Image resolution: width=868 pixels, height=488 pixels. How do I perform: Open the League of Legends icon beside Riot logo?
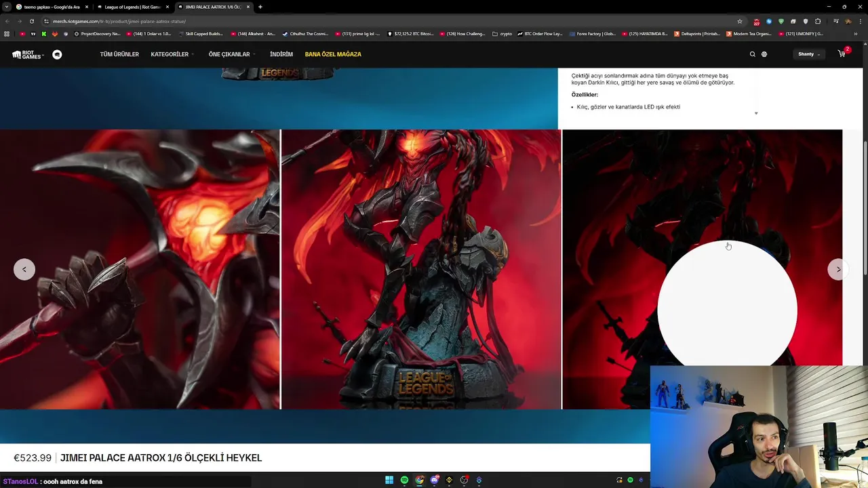pyautogui.click(x=57, y=54)
